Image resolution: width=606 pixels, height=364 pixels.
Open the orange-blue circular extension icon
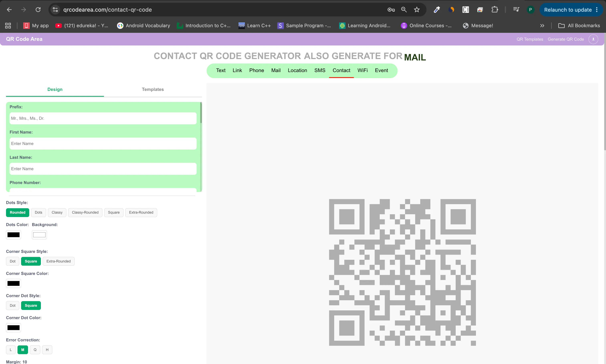coord(451,10)
